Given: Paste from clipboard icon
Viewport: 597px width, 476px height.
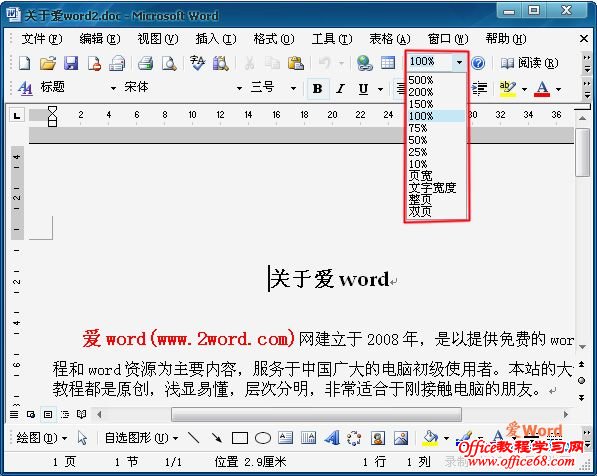Looking at the screenshot, I should pos(296,63).
